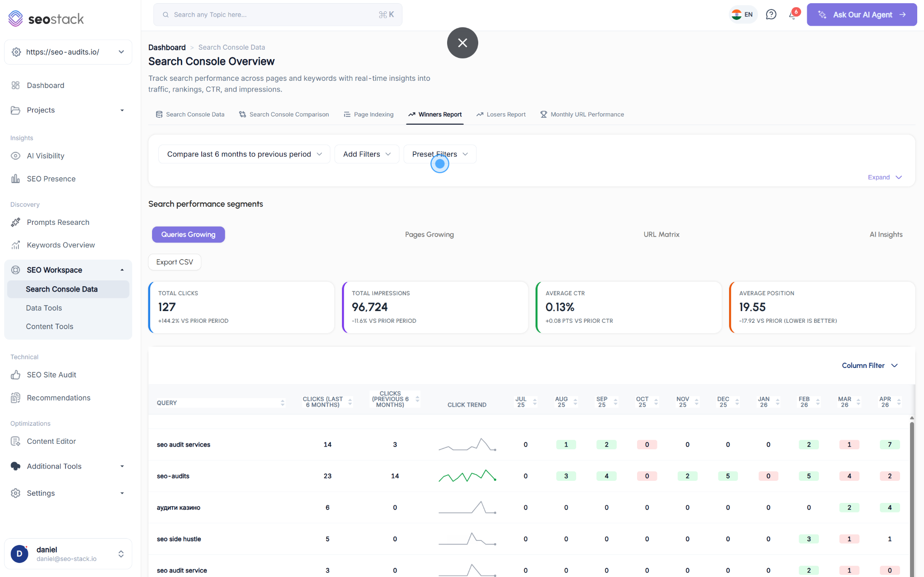This screenshot has width=924, height=577.
Task: Click the Content Editor icon
Action: click(x=15, y=441)
